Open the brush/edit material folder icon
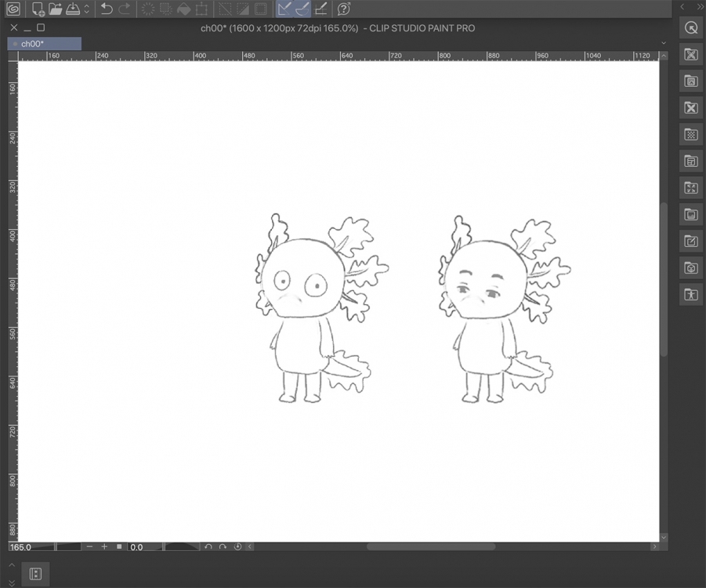 (x=690, y=241)
